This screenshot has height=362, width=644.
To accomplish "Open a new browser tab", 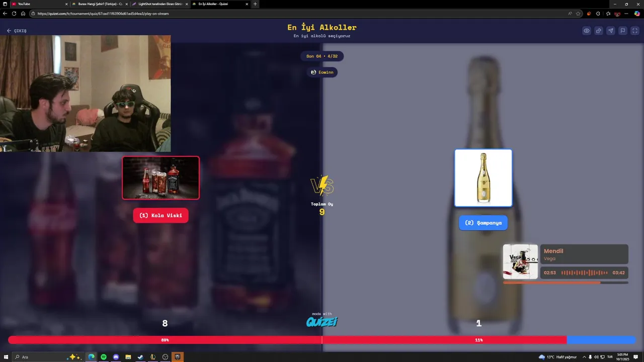I will tap(255, 4).
